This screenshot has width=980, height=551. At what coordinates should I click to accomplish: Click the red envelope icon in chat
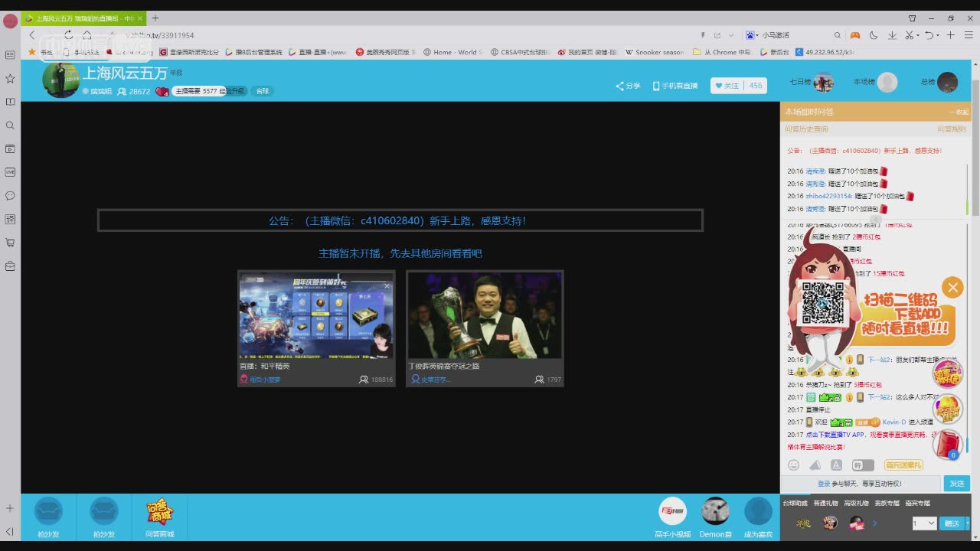pyautogui.click(x=948, y=444)
